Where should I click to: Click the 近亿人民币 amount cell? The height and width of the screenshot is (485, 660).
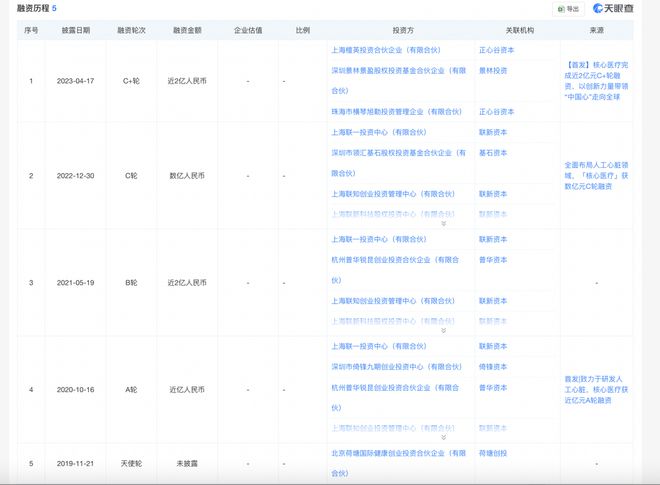click(187, 389)
